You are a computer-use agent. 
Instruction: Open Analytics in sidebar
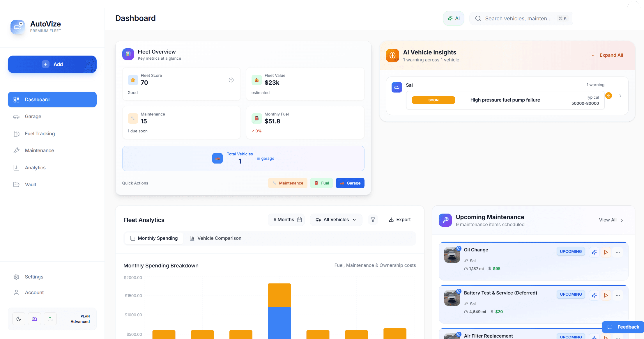pos(52,168)
